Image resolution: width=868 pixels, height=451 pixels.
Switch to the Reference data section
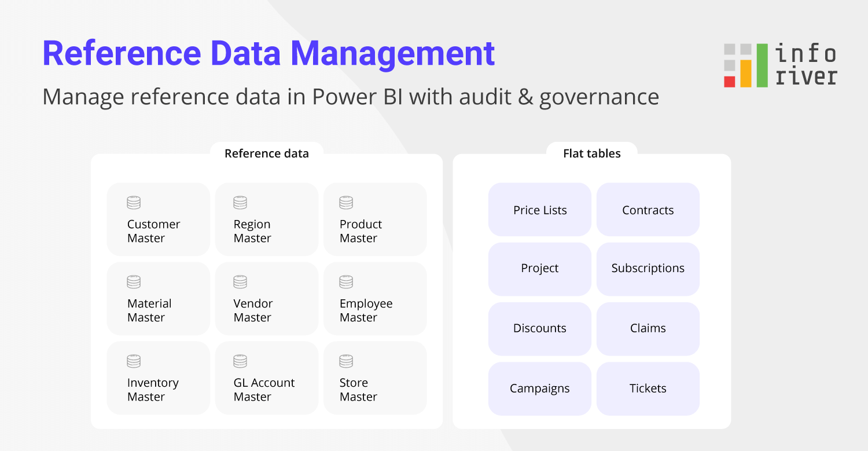tap(267, 153)
